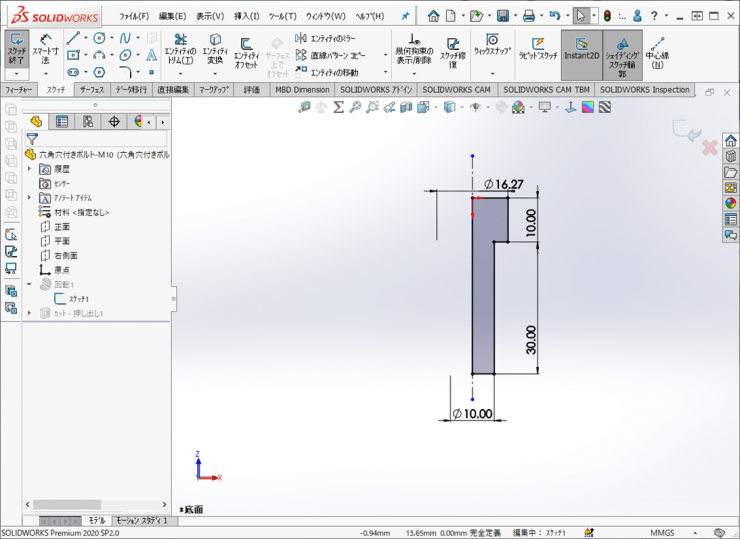The image size is (740, 539).
Task: Select the Offset Entities tool
Action: 246,54
